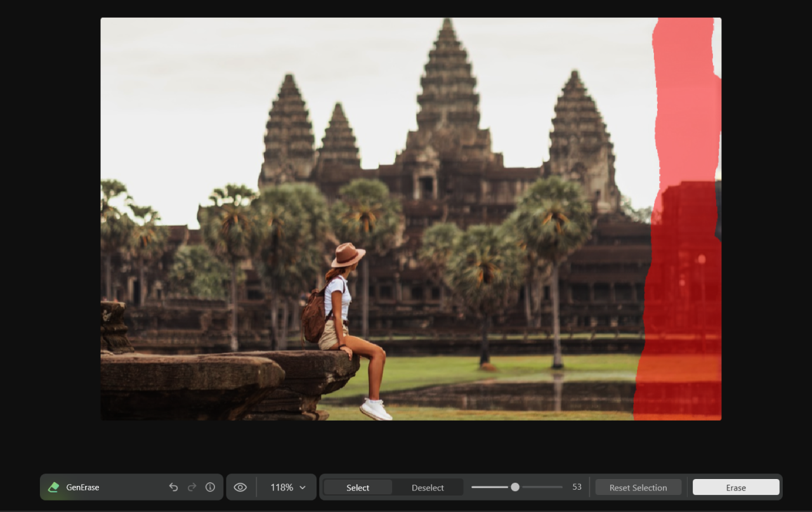Click the Reset Selection button
The width and height of the screenshot is (812, 512).
(x=638, y=487)
